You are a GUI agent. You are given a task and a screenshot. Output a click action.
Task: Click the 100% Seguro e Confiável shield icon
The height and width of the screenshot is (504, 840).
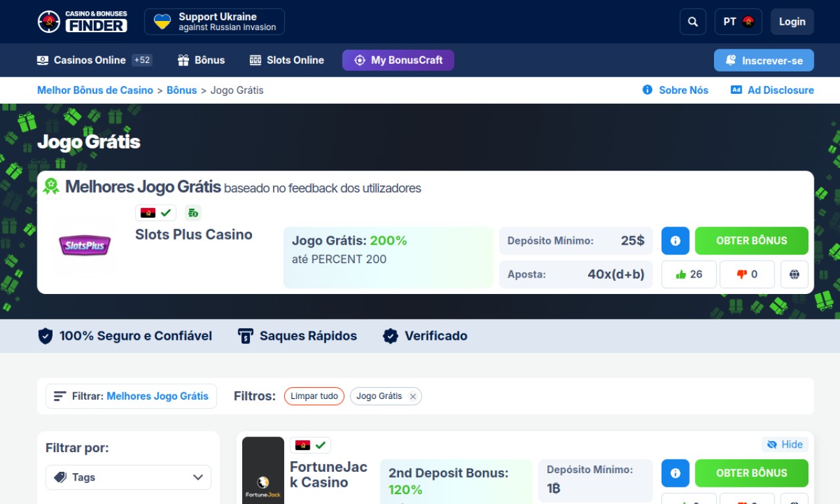click(45, 336)
